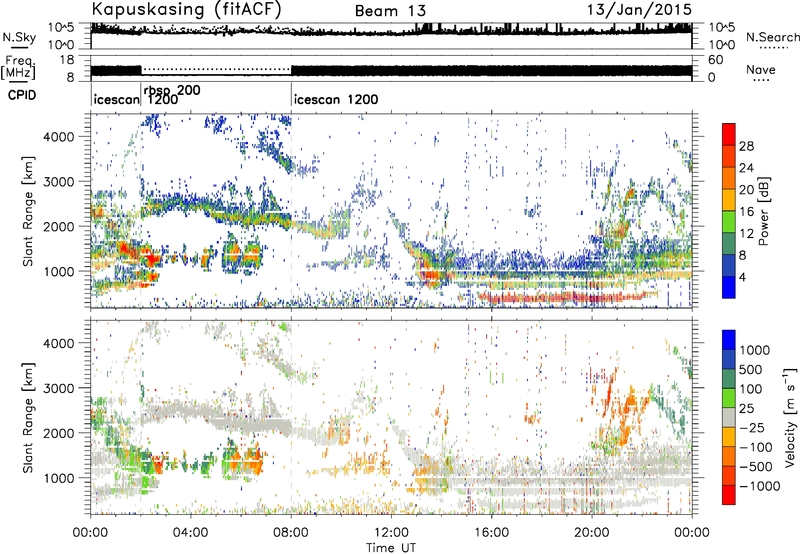
Task: Click the "2000" tick of the power panel
Action: pyautogui.click(x=61, y=226)
